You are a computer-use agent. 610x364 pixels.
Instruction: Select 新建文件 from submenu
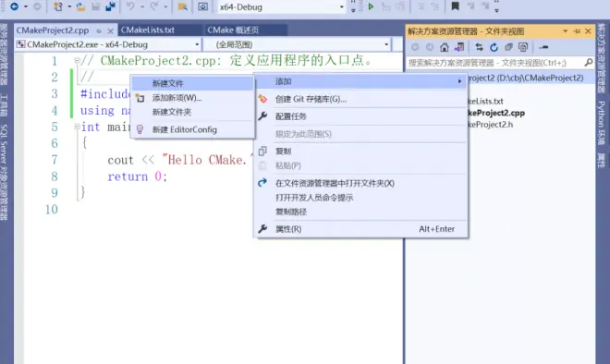(x=192, y=83)
